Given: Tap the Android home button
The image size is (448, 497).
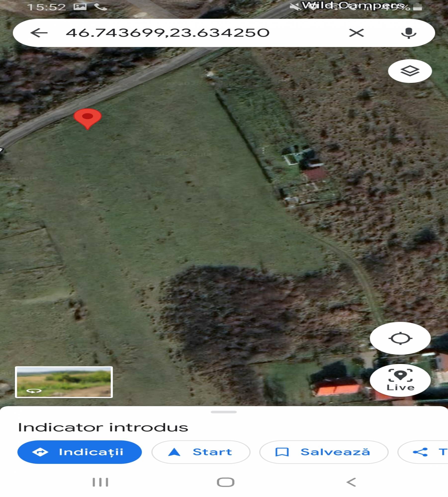Looking at the screenshot, I should coord(225,482).
